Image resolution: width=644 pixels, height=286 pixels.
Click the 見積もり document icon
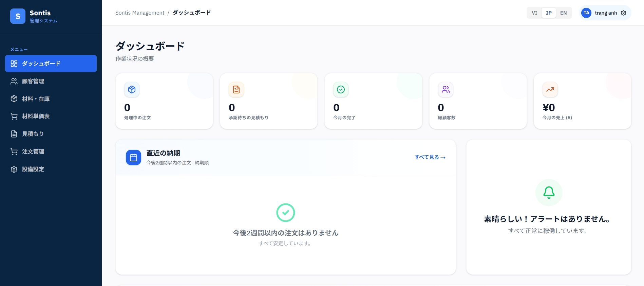pyautogui.click(x=14, y=134)
